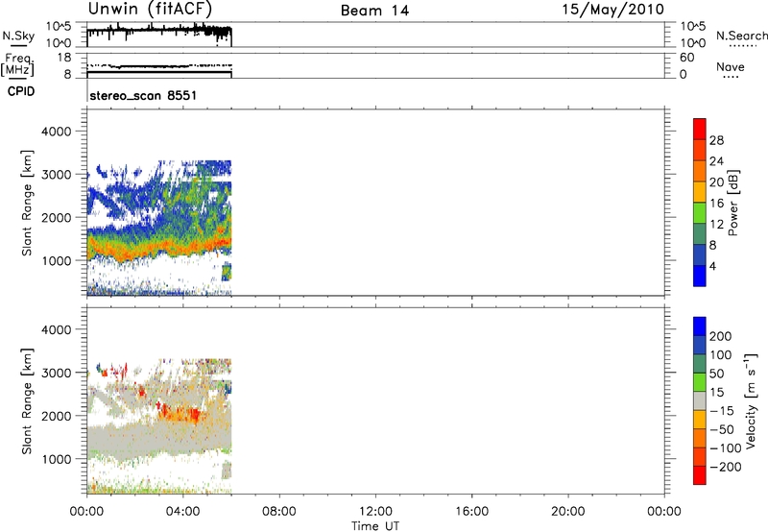Click the 'Beam 14' heading

(374, 11)
